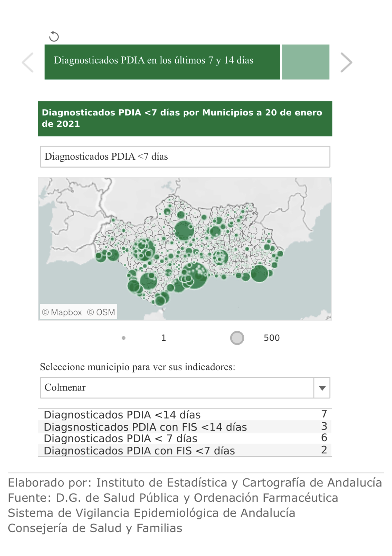Click the legend label 500
The image size is (392, 556).
pos(272,338)
